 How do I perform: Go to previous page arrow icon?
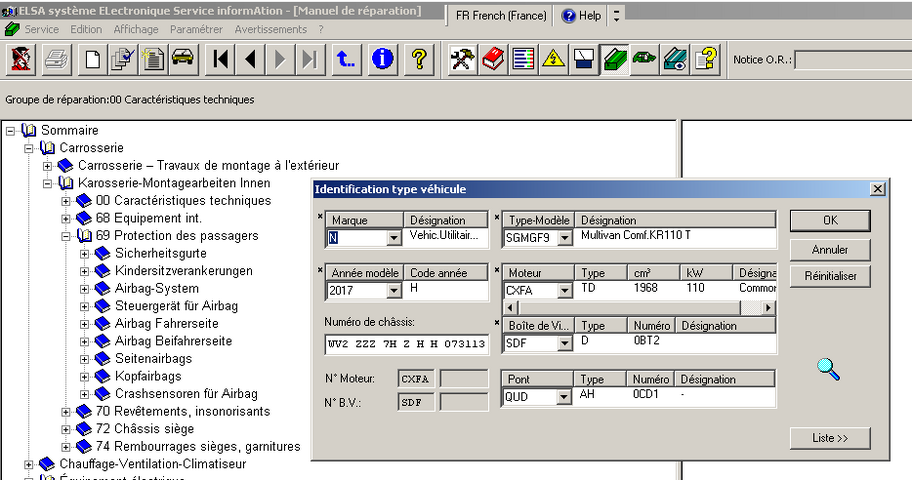251,59
